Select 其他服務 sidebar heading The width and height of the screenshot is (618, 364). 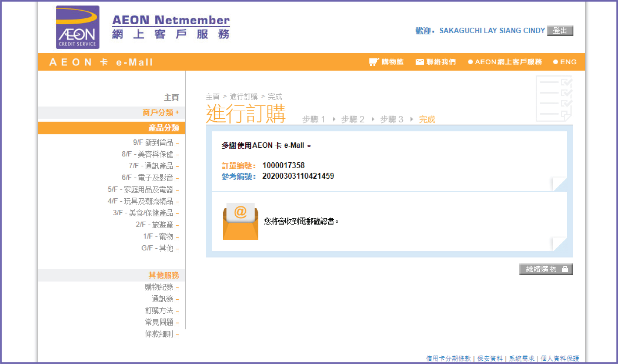coord(164,275)
